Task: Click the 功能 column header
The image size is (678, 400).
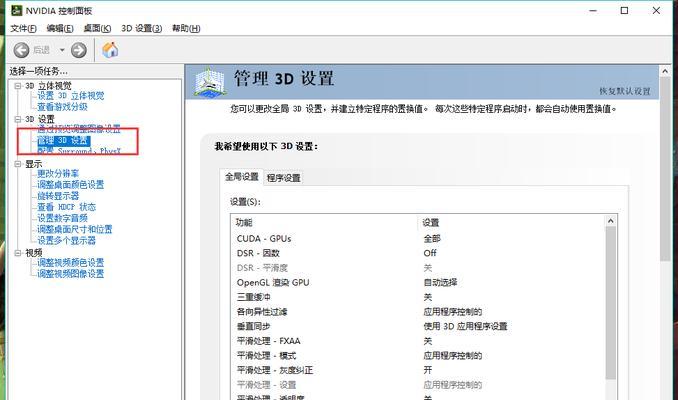Action: pos(244,223)
